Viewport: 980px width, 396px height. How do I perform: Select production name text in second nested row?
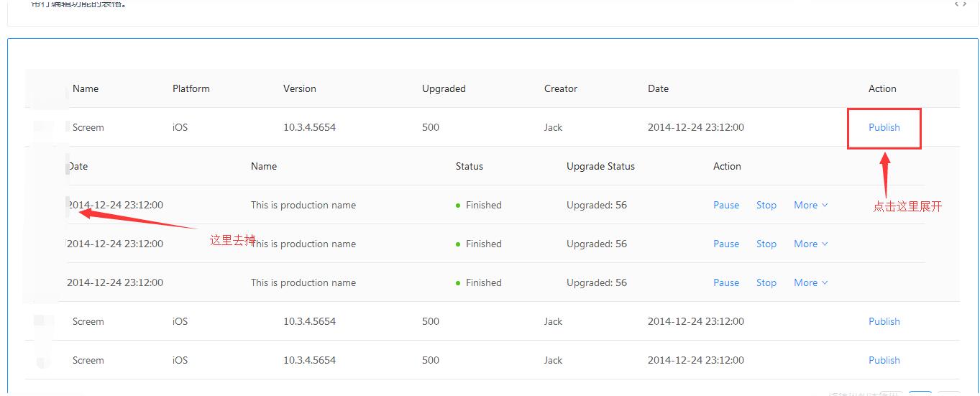point(303,244)
